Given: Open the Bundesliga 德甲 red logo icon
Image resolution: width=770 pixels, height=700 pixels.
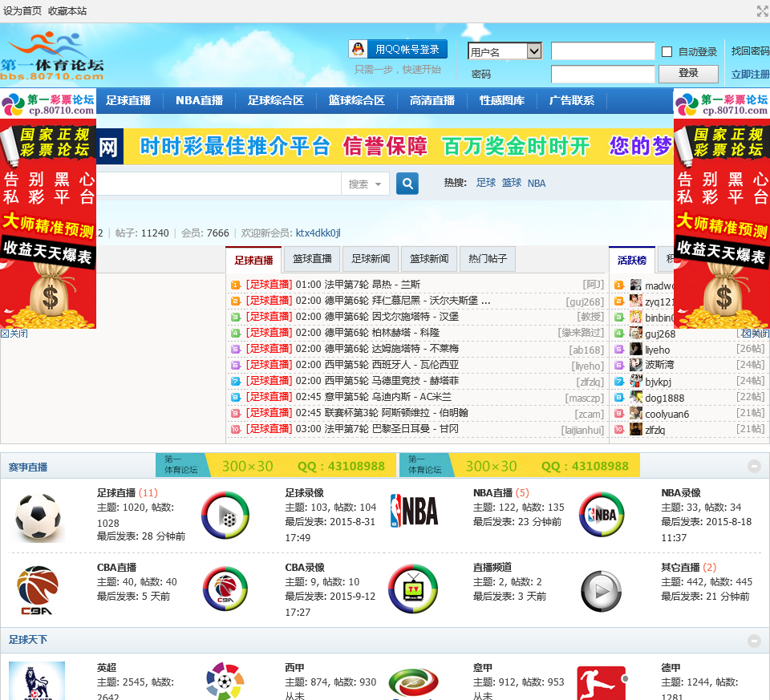Looking at the screenshot, I should pyautogui.click(x=602, y=683).
